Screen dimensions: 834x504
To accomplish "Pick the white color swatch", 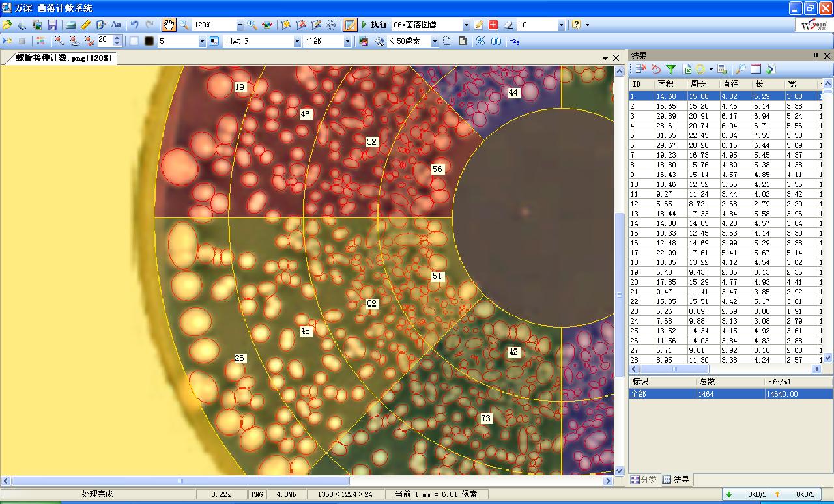I will [134, 41].
